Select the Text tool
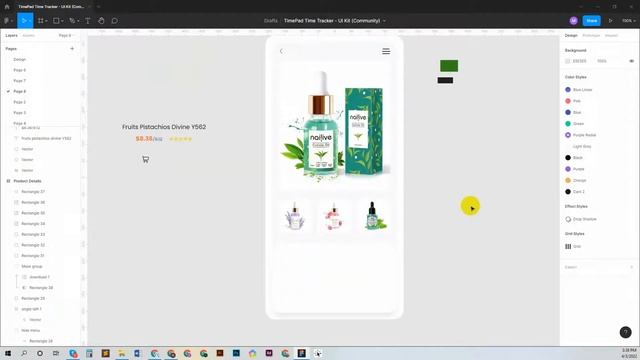The height and width of the screenshot is (360, 640). (x=88, y=20)
